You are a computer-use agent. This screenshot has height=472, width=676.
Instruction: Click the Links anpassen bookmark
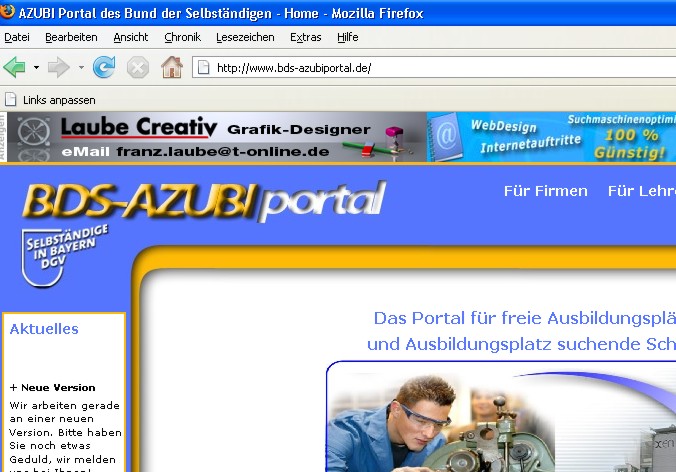tap(50, 100)
